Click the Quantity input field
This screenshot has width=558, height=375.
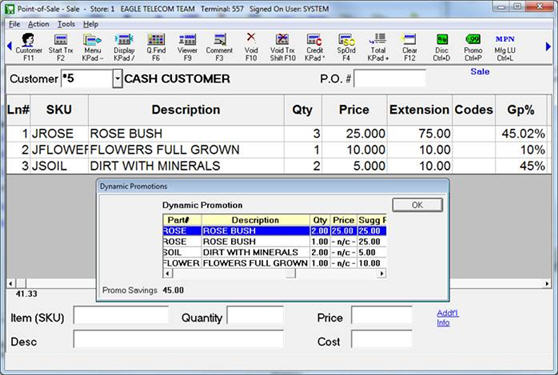pyautogui.click(x=255, y=315)
